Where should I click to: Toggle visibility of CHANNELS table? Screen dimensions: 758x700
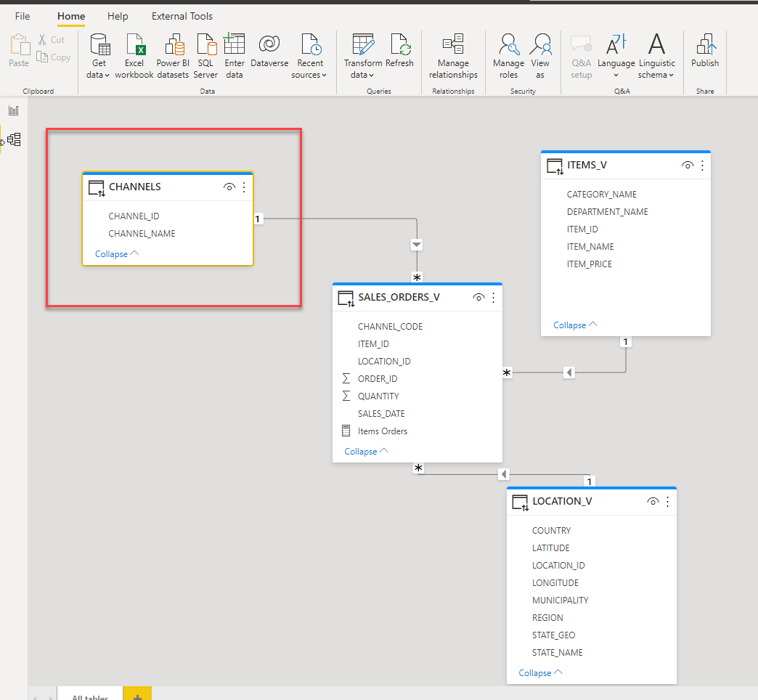coord(229,187)
